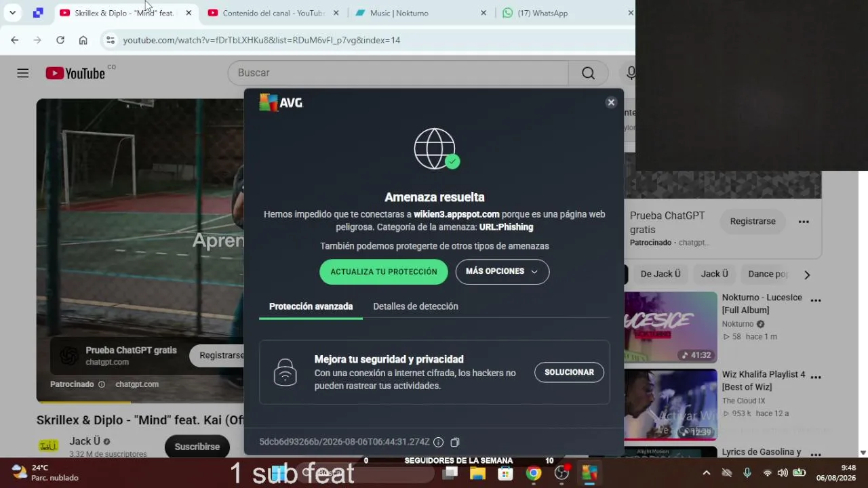Click the browser home icon
The width and height of the screenshot is (868, 488).
point(83,40)
